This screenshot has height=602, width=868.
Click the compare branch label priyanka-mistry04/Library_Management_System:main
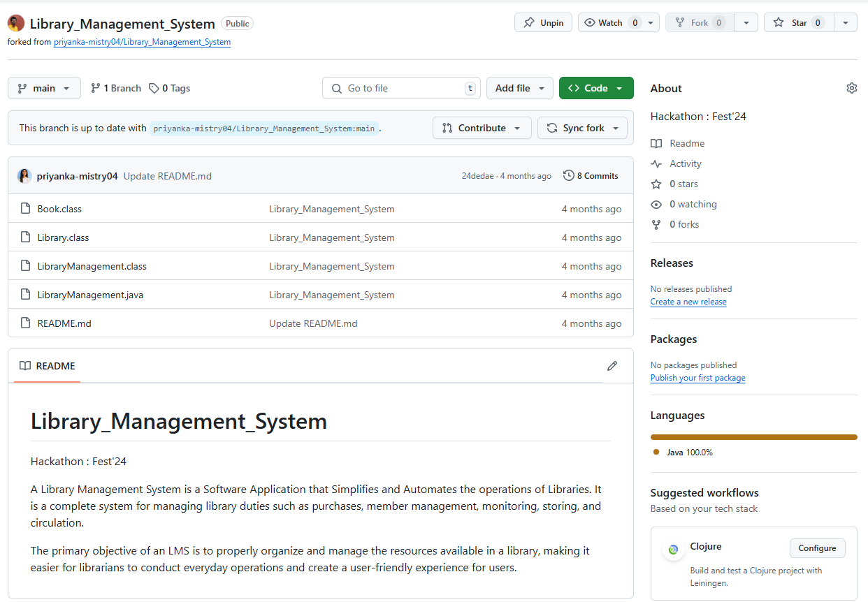click(264, 129)
